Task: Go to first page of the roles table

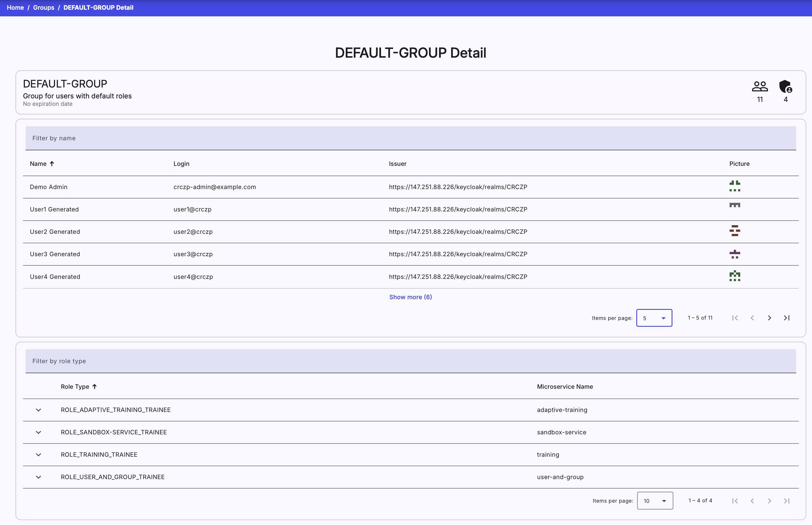Action: pos(735,501)
